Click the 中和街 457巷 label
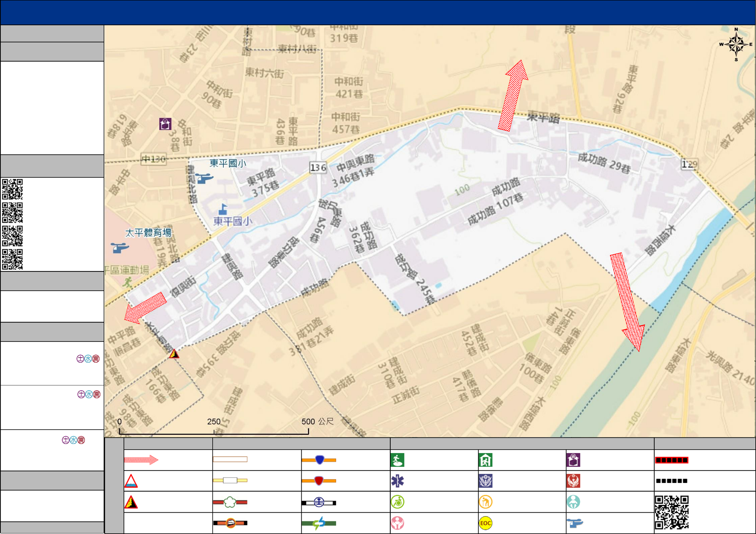 (346, 123)
